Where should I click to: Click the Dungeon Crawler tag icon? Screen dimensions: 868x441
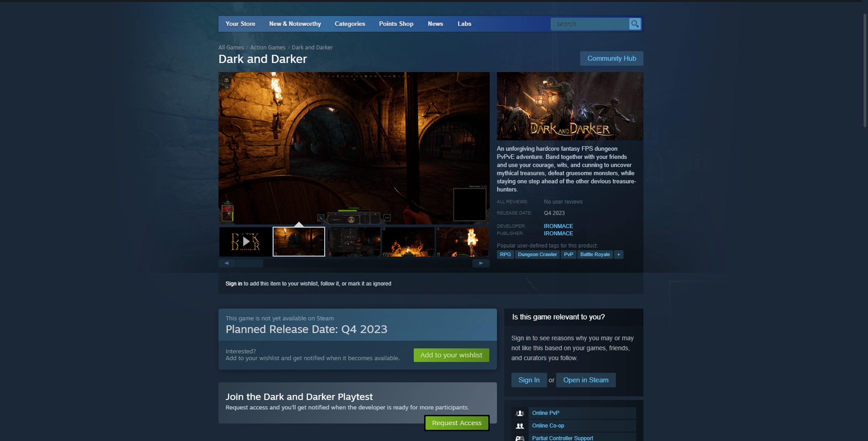pyautogui.click(x=537, y=254)
